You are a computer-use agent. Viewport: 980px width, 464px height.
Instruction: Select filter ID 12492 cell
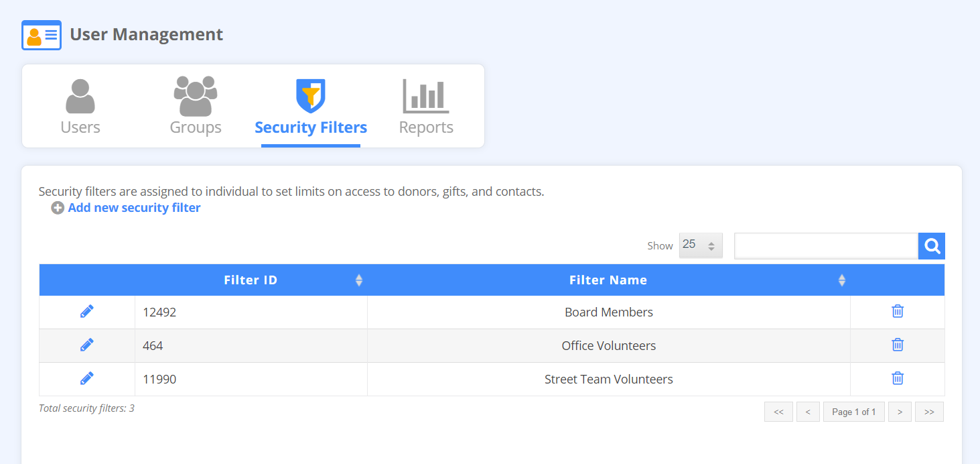[x=251, y=312]
